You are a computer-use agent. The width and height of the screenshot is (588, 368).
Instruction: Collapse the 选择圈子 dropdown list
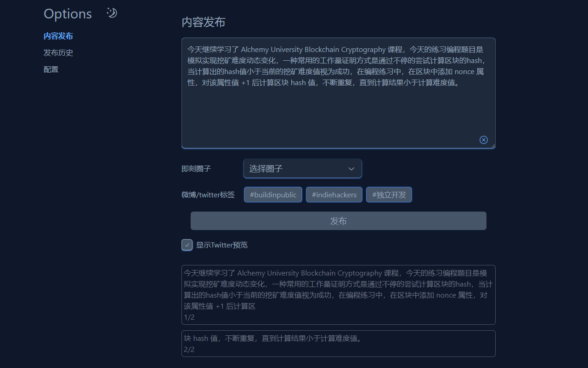(x=302, y=168)
